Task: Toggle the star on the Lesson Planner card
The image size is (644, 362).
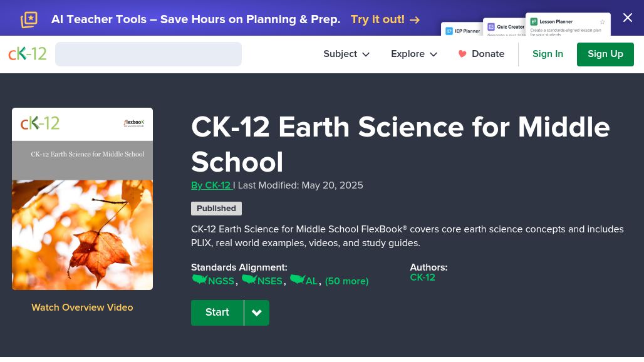Action: tap(603, 21)
